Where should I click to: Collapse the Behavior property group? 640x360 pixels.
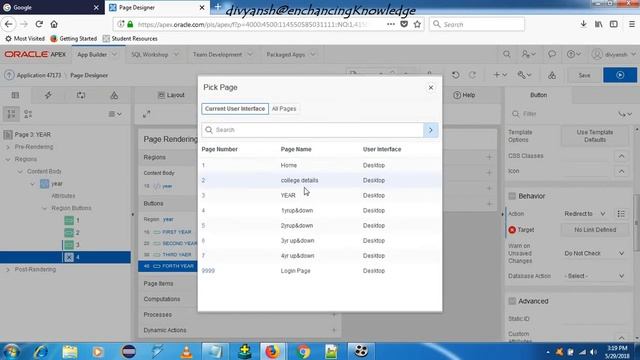[512, 196]
